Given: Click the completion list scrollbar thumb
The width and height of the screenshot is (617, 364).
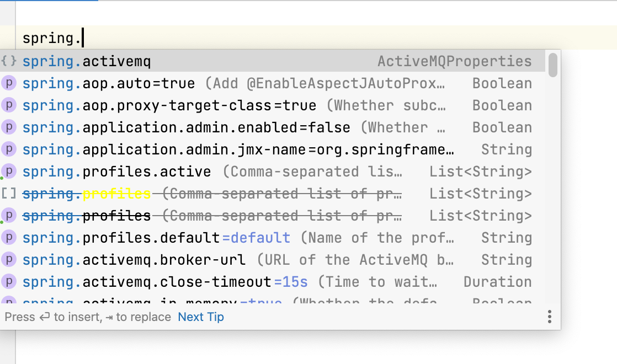Looking at the screenshot, I should click(x=553, y=64).
